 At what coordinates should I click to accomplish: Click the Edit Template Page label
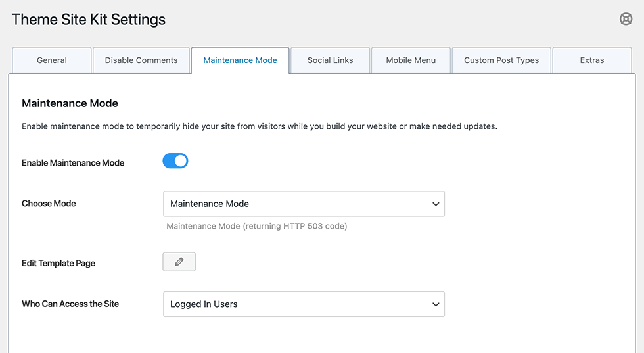click(58, 263)
